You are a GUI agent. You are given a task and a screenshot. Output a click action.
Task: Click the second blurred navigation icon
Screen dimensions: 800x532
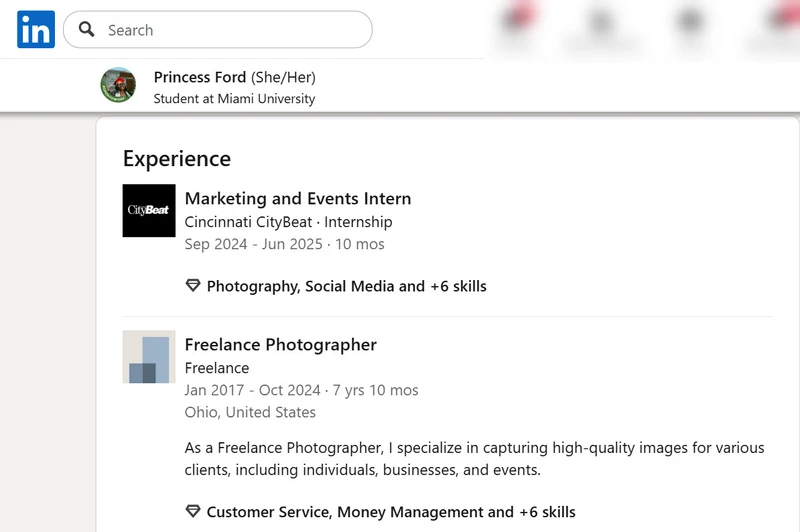(x=602, y=28)
